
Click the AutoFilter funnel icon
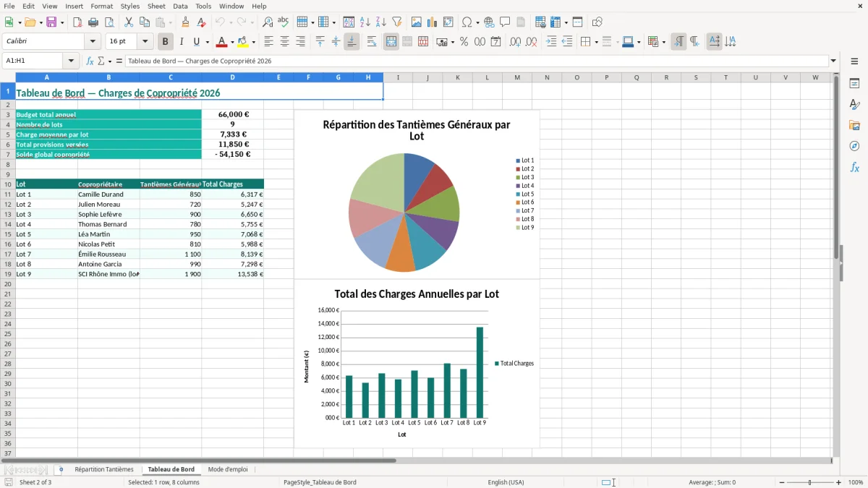[396, 22]
